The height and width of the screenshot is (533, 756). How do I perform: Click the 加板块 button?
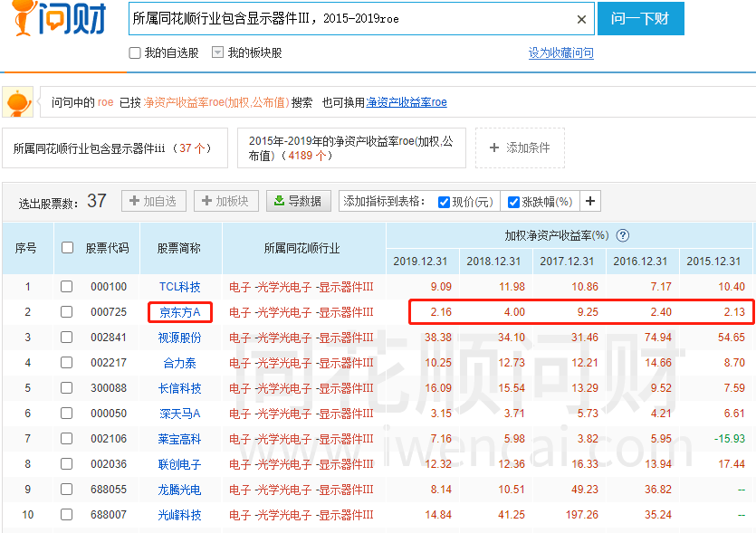point(226,201)
